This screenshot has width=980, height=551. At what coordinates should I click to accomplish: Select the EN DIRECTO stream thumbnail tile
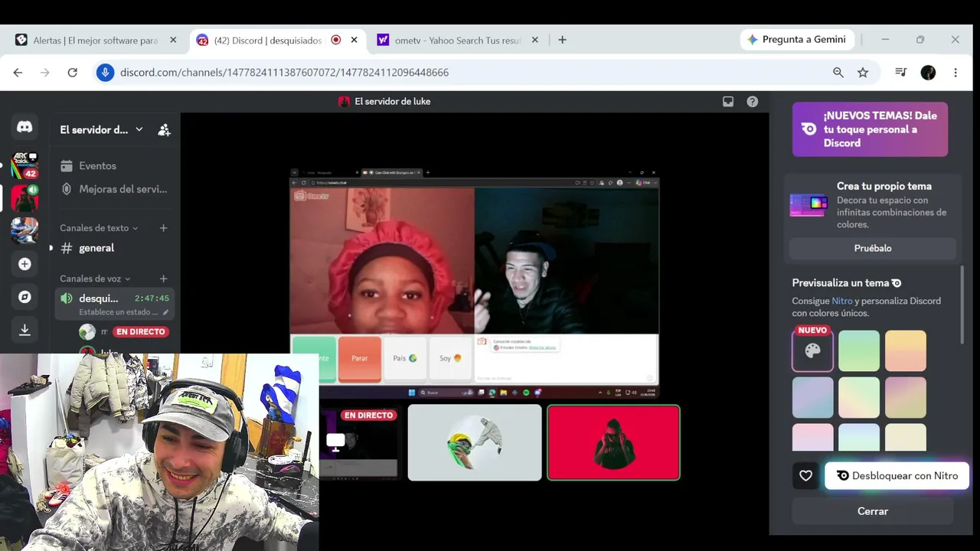coord(358,442)
